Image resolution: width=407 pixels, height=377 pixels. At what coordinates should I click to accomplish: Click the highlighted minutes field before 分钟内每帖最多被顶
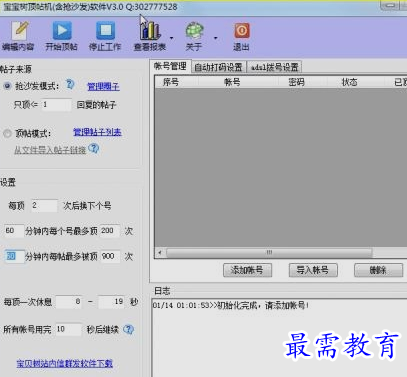click(x=14, y=256)
